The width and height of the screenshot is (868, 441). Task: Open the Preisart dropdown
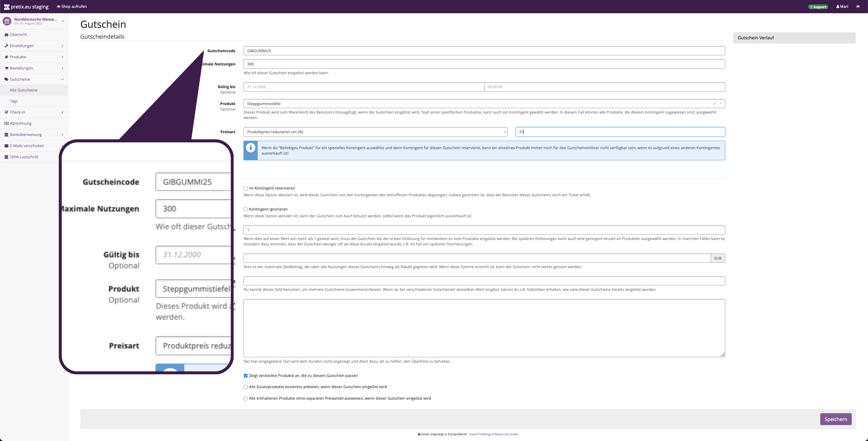click(375, 132)
